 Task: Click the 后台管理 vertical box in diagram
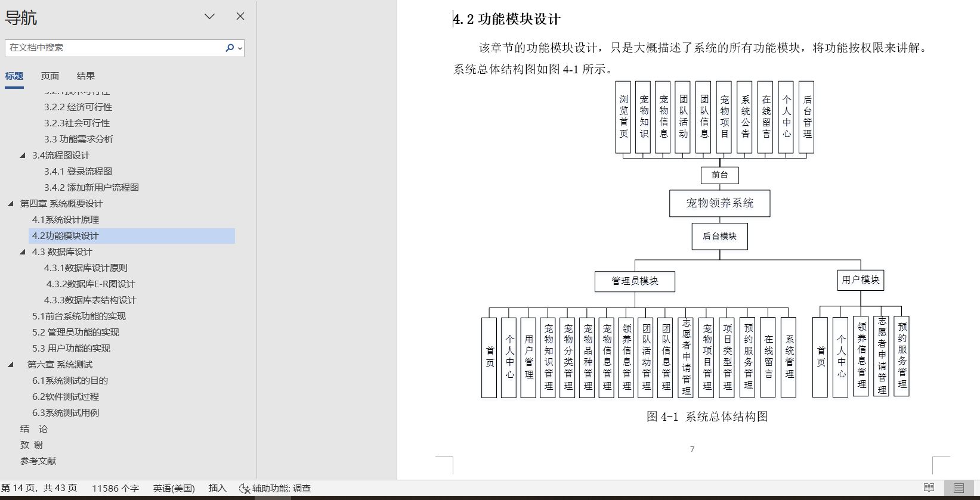(x=806, y=117)
